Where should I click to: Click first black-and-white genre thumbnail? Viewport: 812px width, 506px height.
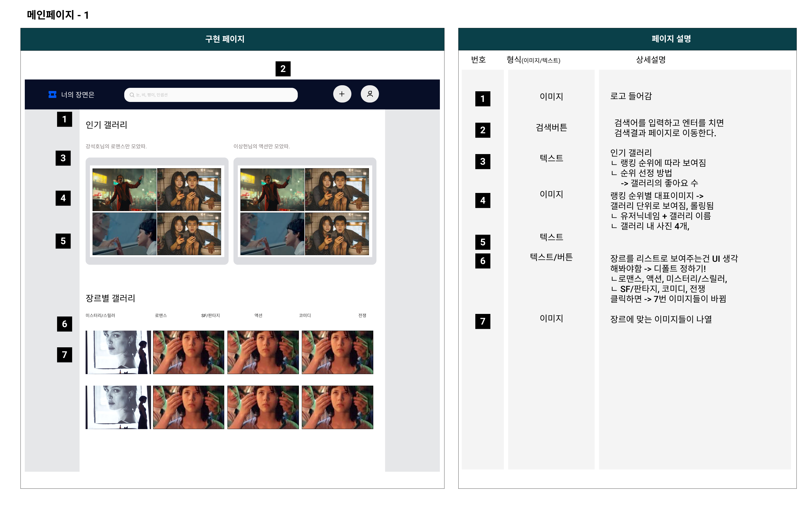118,353
